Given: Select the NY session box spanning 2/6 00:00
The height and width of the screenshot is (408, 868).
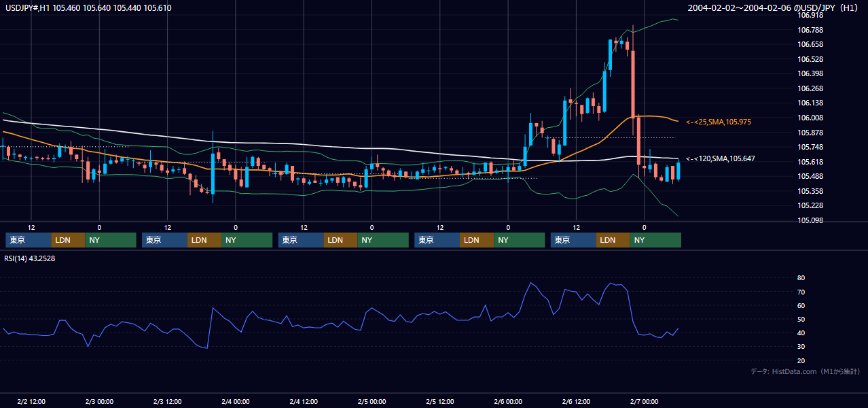Looking at the screenshot, I should pyautogui.click(x=520, y=240).
